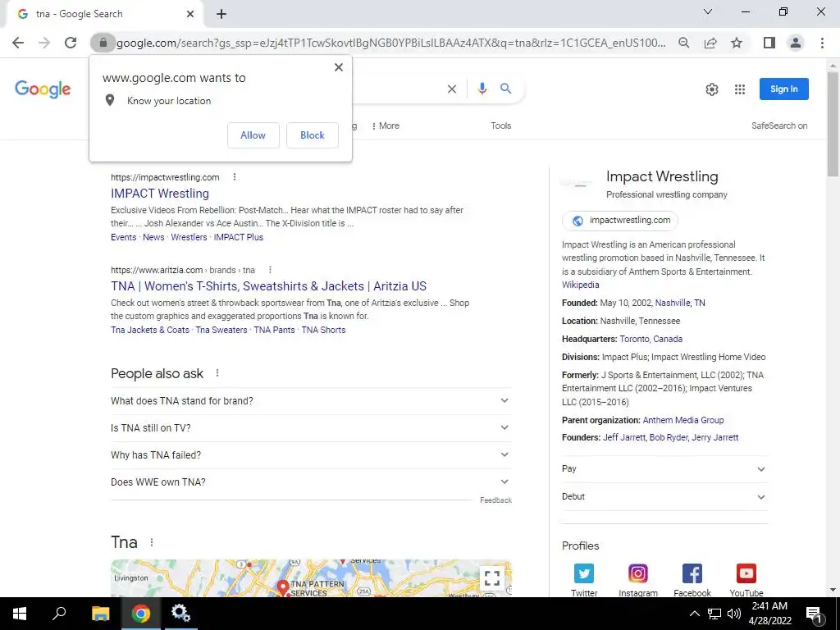Dismiss the location permission popup
Image resolution: width=840 pixels, height=630 pixels.
click(339, 67)
